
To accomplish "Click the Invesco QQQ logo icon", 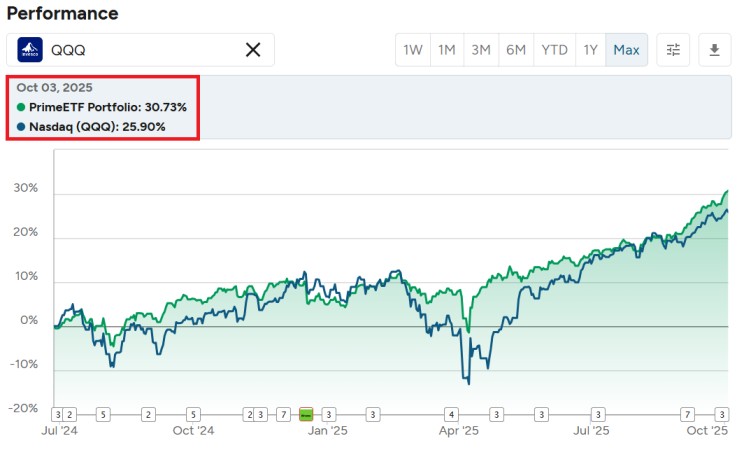I will pyautogui.click(x=30, y=50).
